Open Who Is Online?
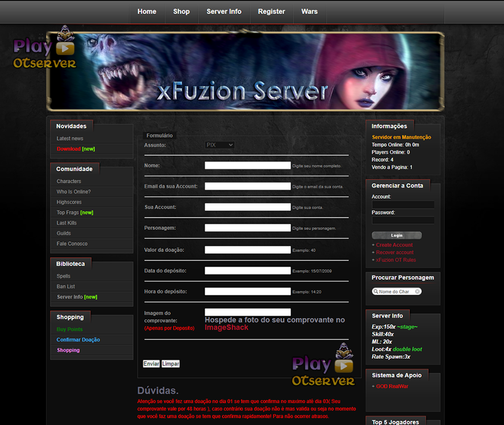504x425 pixels. (x=74, y=191)
